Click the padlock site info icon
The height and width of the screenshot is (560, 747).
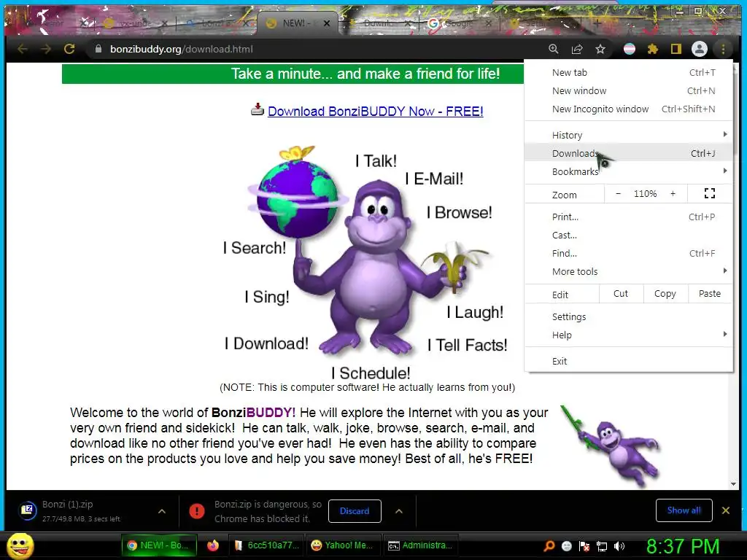(x=98, y=49)
